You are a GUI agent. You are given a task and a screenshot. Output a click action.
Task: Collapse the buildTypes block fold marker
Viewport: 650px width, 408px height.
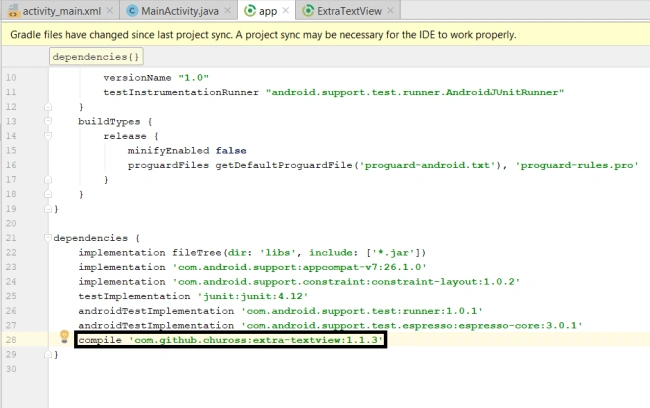tap(48, 121)
